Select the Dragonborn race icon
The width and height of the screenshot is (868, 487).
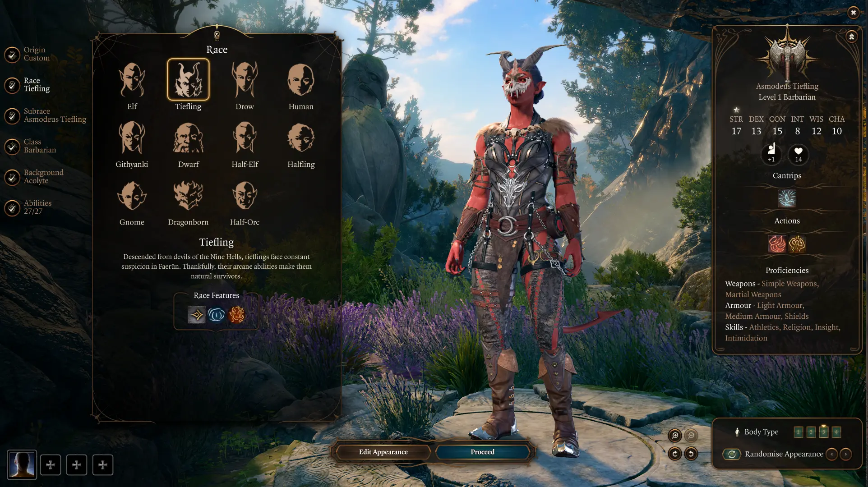pos(187,196)
